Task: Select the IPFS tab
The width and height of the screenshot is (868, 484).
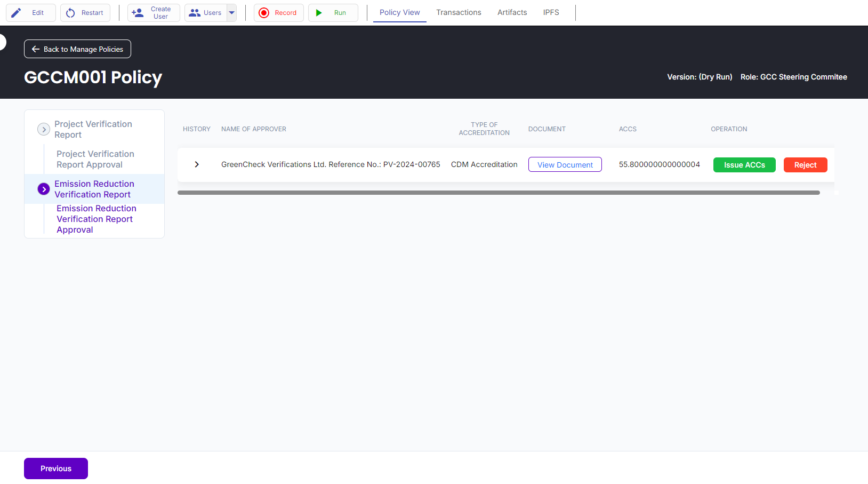Action: tap(551, 12)
